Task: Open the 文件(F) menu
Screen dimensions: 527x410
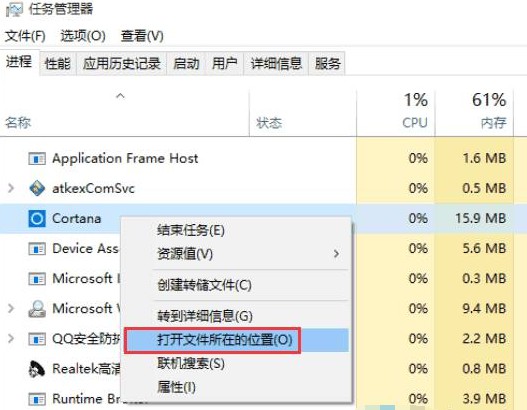Action: click(x=25, y=36)
